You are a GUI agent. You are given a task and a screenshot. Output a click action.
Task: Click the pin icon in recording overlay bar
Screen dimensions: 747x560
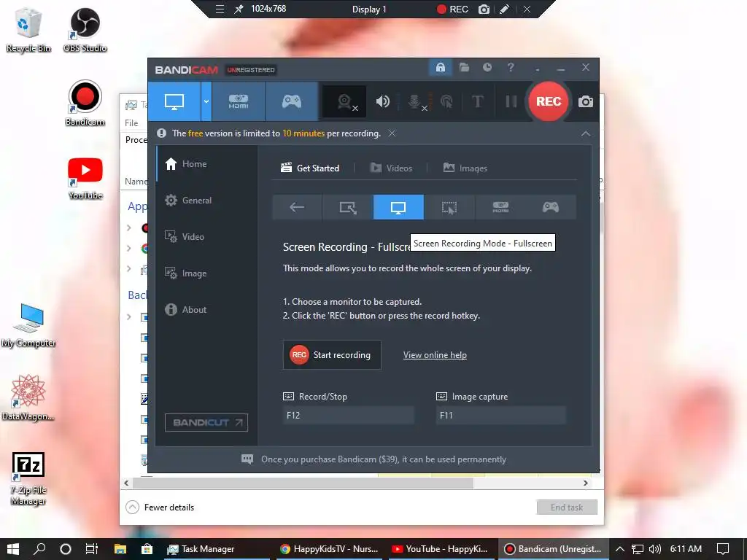[x=239, y=9]
